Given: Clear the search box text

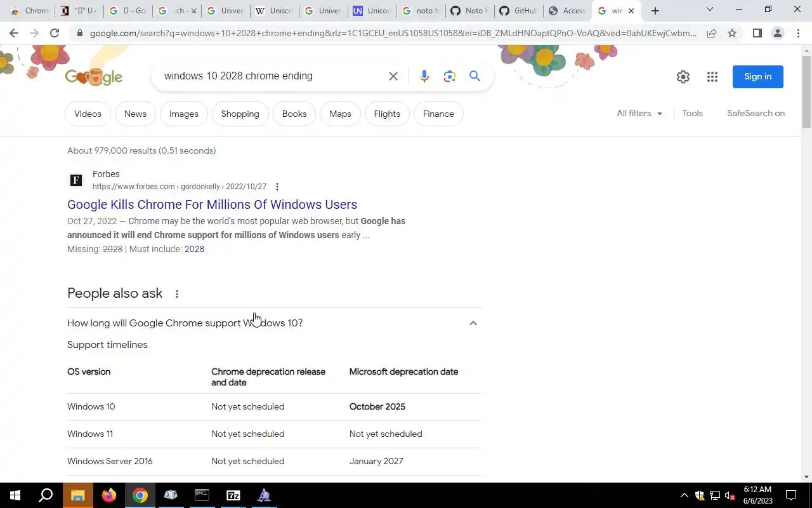Looking at the screenshot, I should pos(393,76).
